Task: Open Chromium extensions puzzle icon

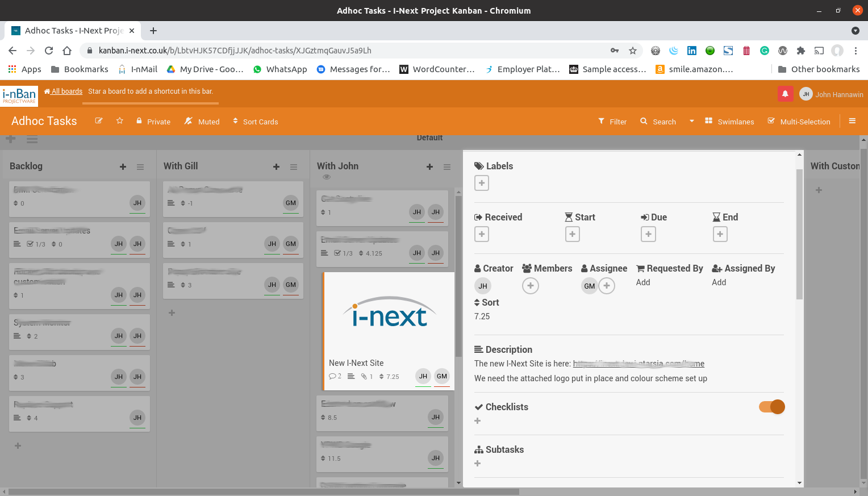Action: click(801, 51)
